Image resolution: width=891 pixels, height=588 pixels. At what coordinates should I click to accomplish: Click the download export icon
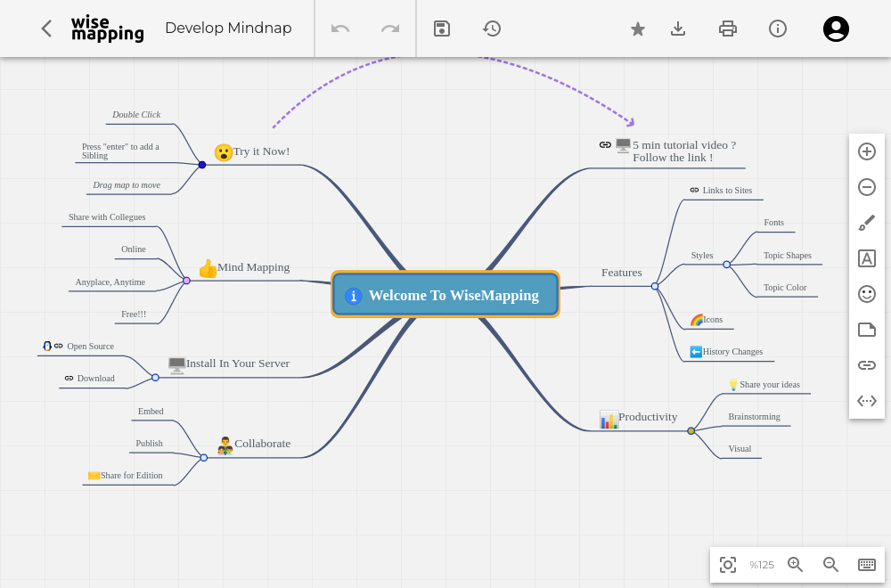[678, 29]
